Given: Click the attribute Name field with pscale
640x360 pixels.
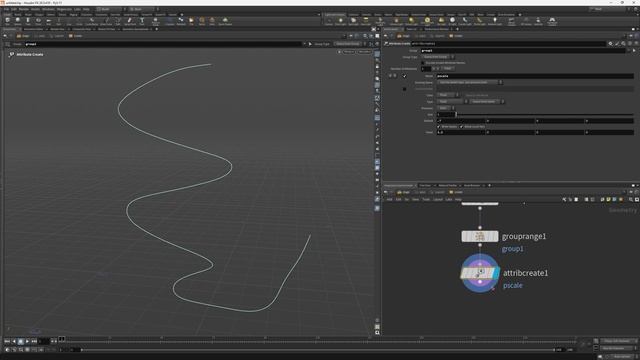Looking at the screenshot, I should (x=535, y=76).
